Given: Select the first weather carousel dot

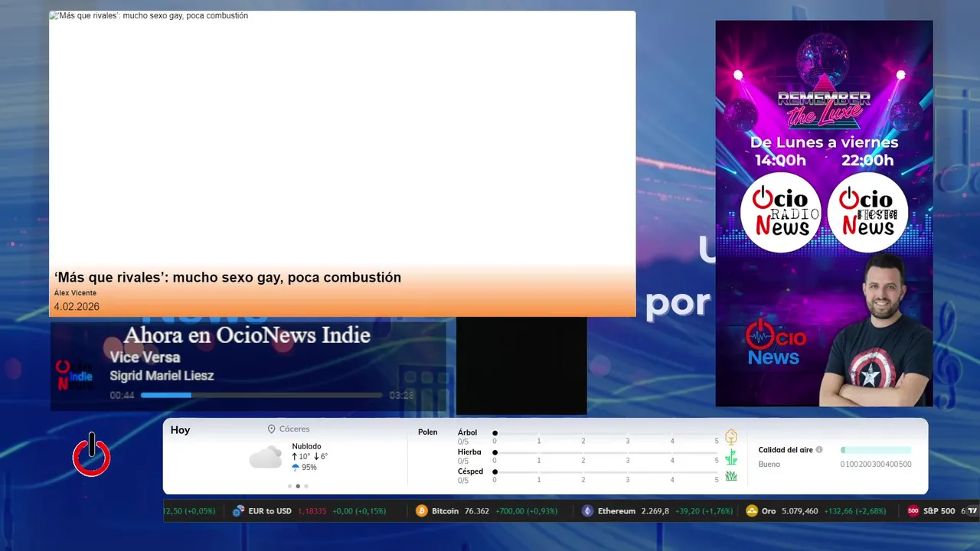Looking at the screenshot, I should tap(289, 486).
